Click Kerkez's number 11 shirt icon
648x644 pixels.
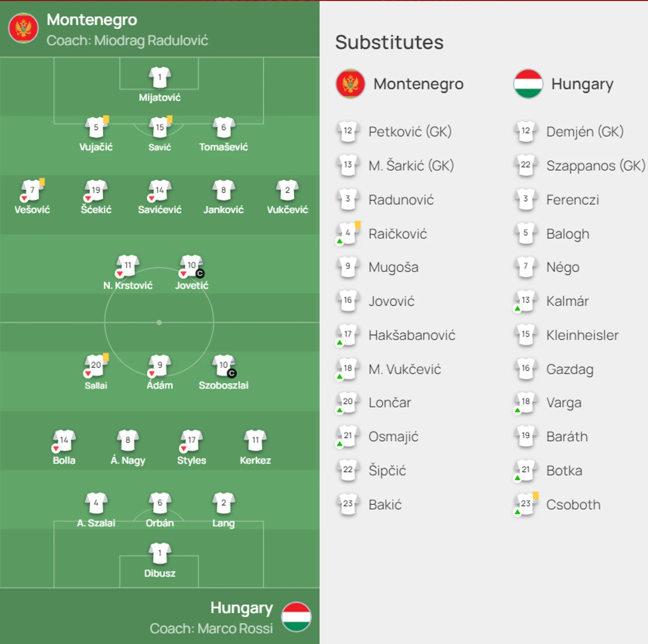[255, 441]
